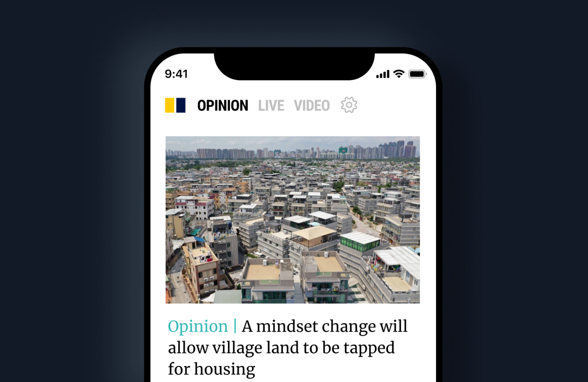Click headline line "allow village land to be tapped"
Screen dimensions: 588x382
(x=281, y=348)
